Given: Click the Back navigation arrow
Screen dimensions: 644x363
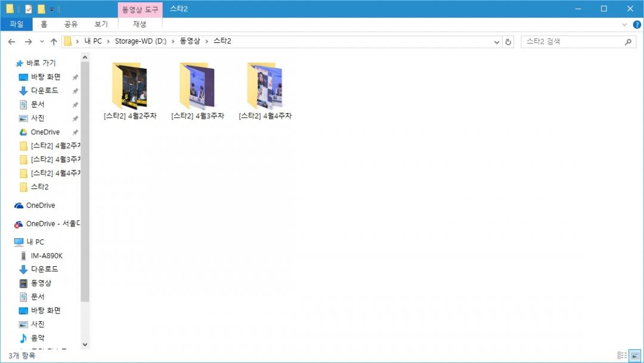Looking at the screenshot, I should (11, 42).
